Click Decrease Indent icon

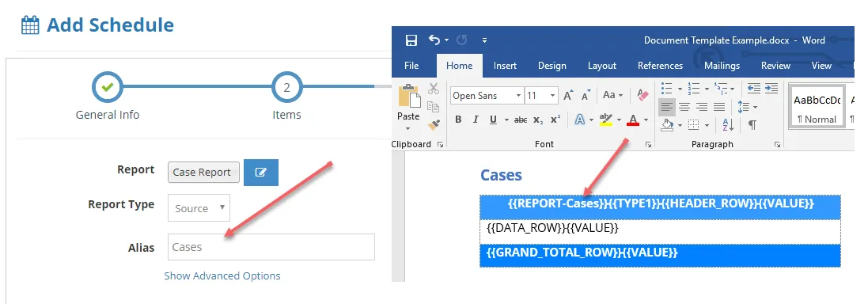(x=753, y=89)
